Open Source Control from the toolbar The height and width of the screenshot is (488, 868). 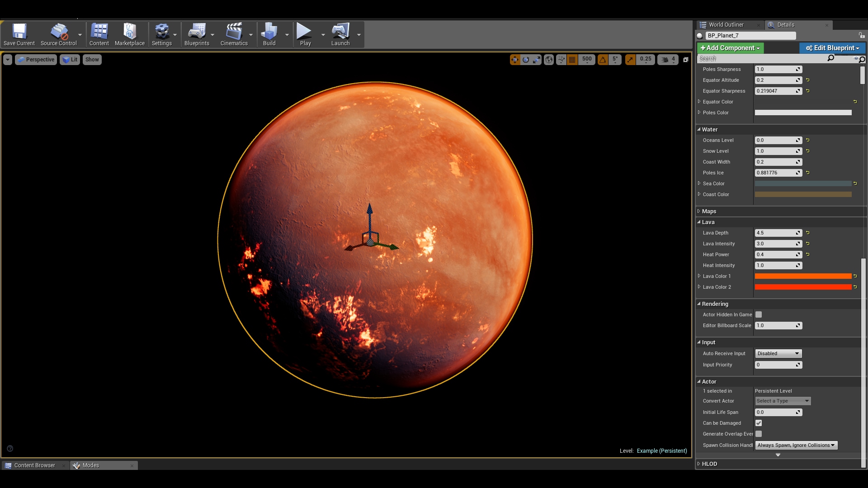pos(58,32)
